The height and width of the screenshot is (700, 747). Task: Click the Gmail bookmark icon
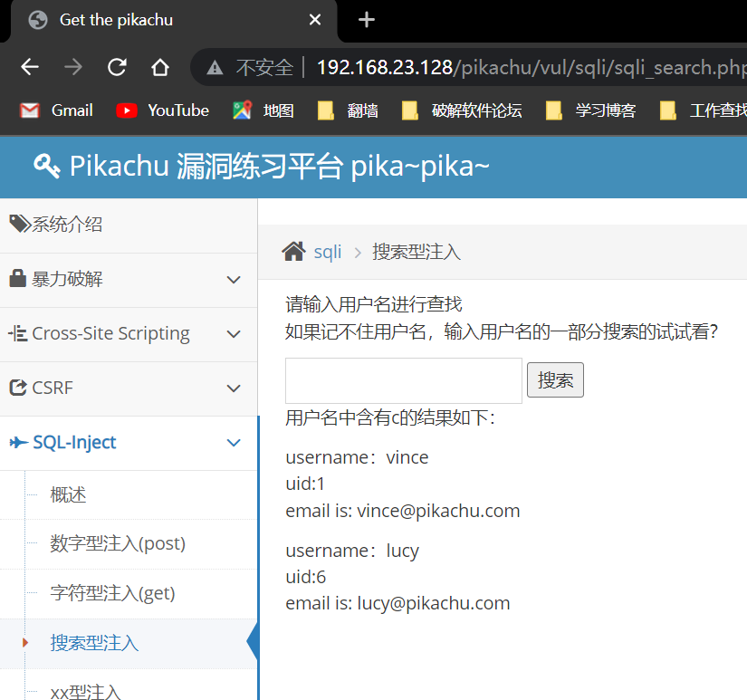click(x=30, y=110)
